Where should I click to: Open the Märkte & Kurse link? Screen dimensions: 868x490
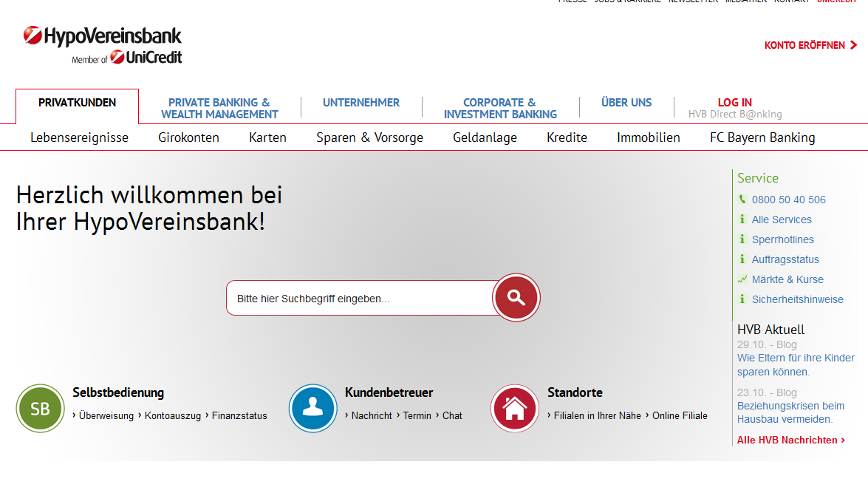coord(787,279)
